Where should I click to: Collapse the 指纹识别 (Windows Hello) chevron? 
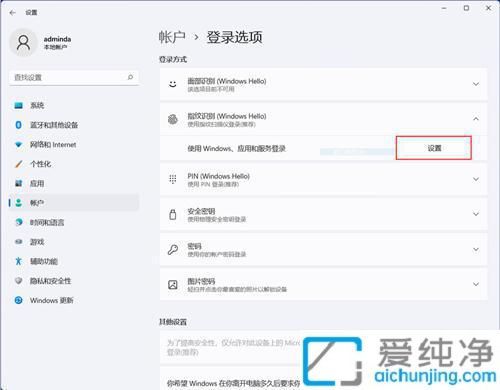click(476, 119)
